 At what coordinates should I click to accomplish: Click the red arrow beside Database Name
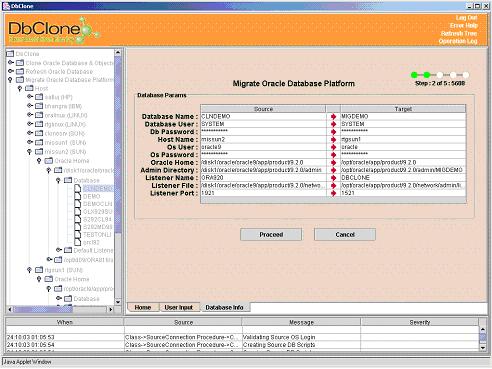point(333,117)
